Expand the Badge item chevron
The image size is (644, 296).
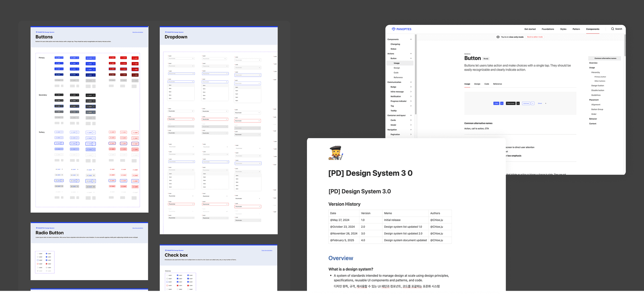tap(411, 87)
